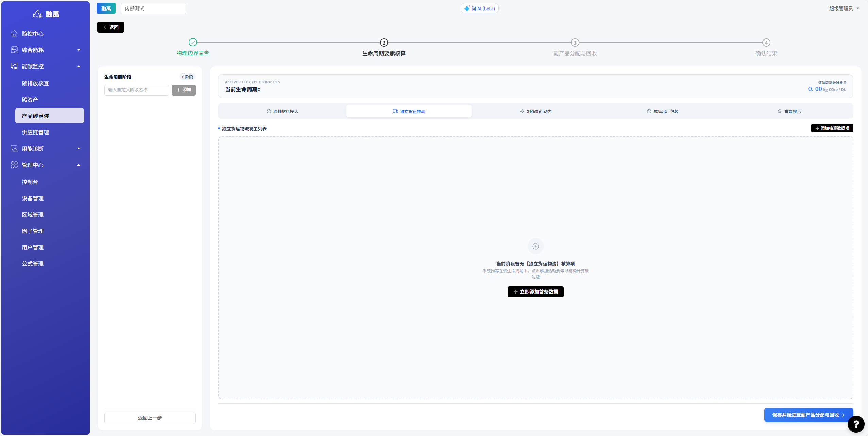Viewport: 868px width, 436px height.
Task: Expand the 用能诊断 menu arrow
Action: tap(79, 148)
